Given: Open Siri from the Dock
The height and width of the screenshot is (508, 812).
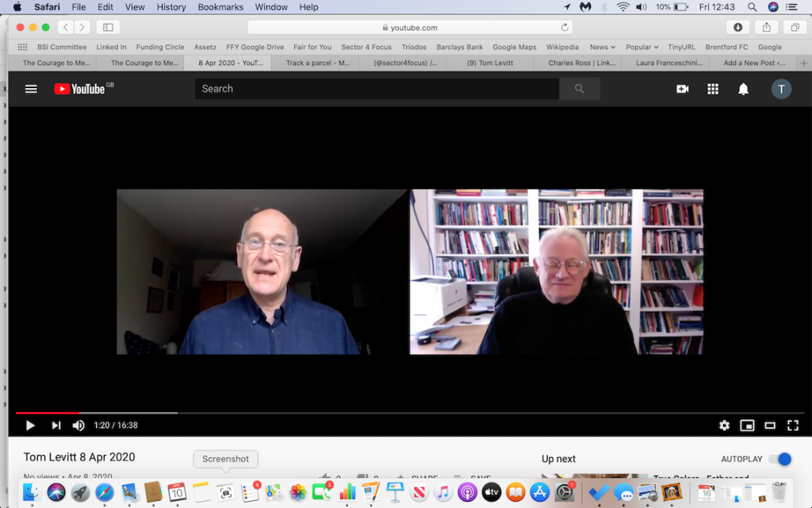Looking at the screenshot, I should [56, 492].
